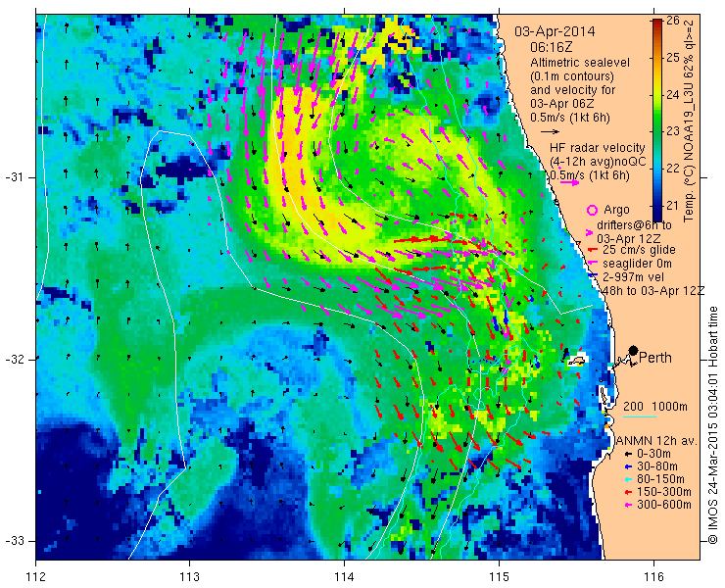The image size is (725, 588).
Task: Click the colorbar tick label 25
Action: pos(672,58)
